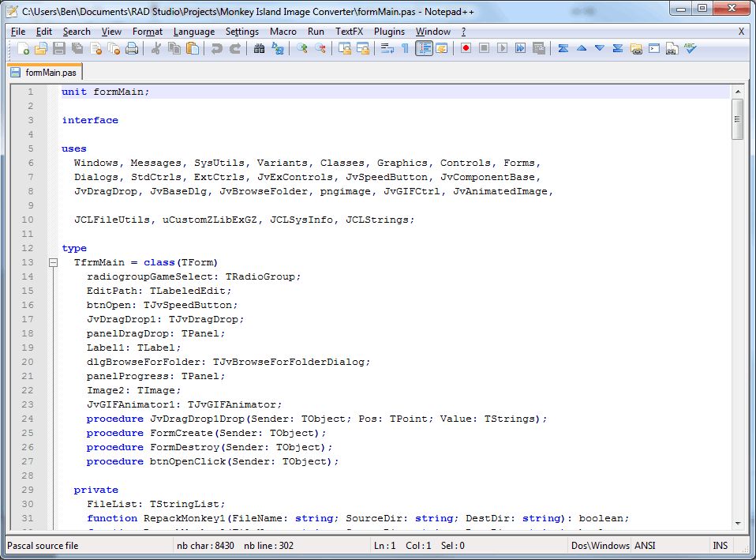The image size is (756, 560).
Task: Open the TextFX menu
Action: [x=349, y=32]
